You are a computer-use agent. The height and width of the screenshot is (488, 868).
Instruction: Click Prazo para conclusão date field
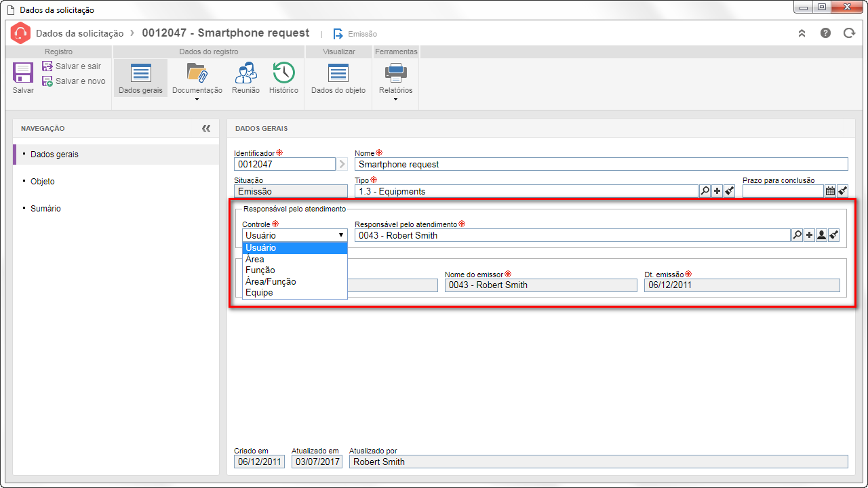783,191
